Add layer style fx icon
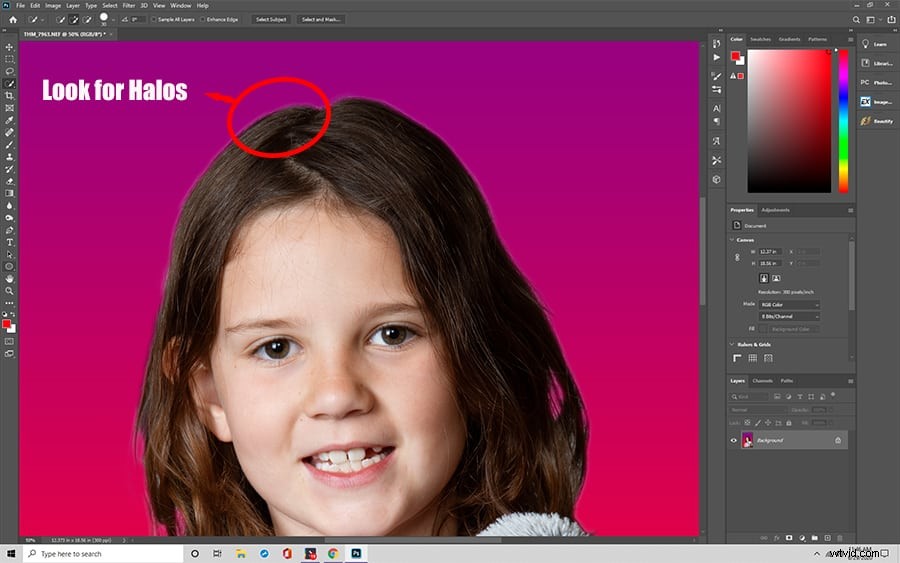The height and width of the screenshot is (563, 900). point(777,538)
